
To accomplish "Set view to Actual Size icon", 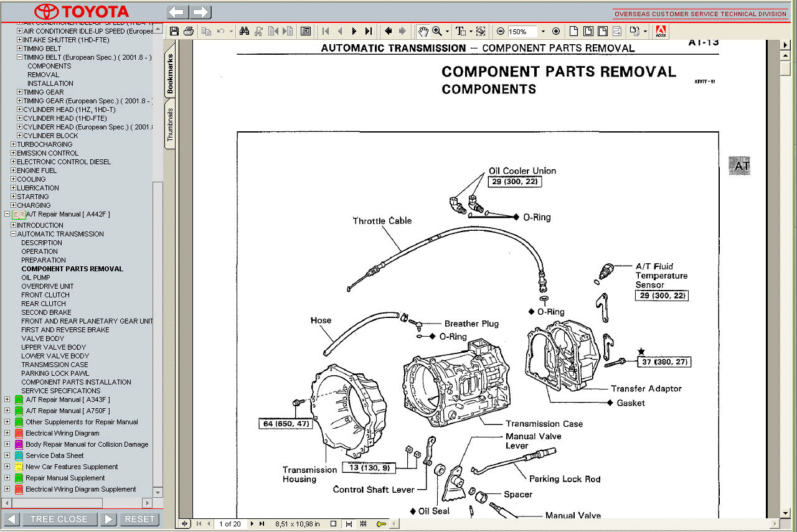I will coord(574,31).
